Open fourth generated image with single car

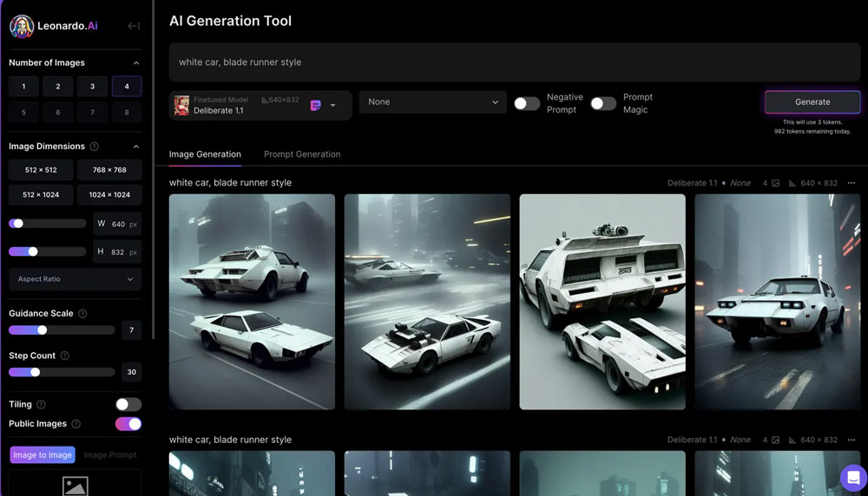coord(777,302)
